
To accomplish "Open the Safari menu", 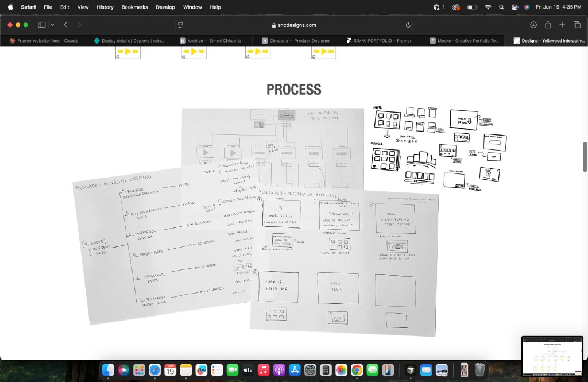I will [x=28, y=7].
